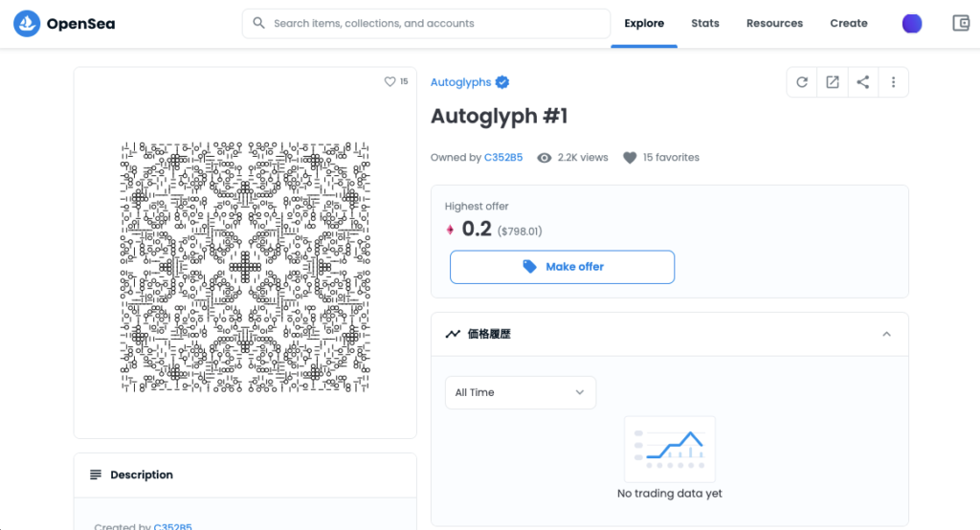Open the purple account avatar
Viewport: 980px width, 530px height.
point(912,24)
